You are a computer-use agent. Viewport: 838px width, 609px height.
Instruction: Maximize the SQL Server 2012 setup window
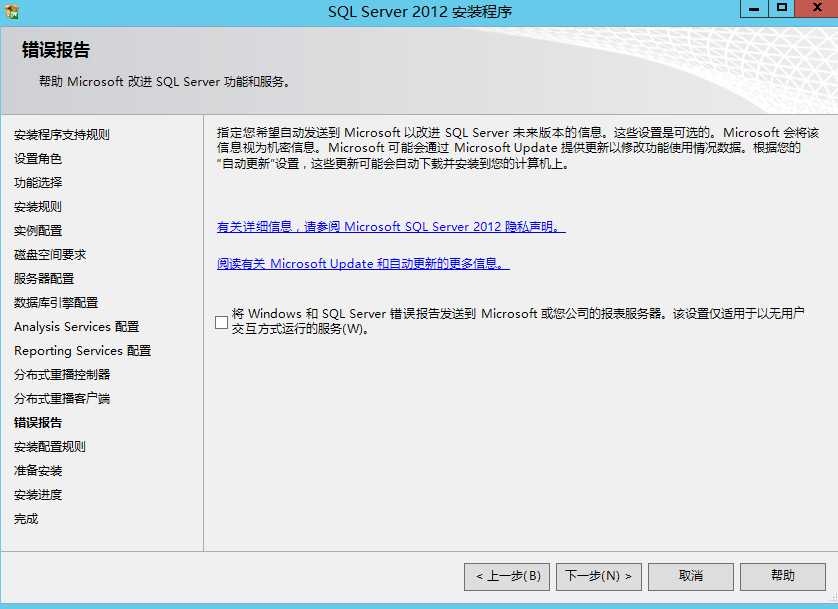[x=781, y=9]
